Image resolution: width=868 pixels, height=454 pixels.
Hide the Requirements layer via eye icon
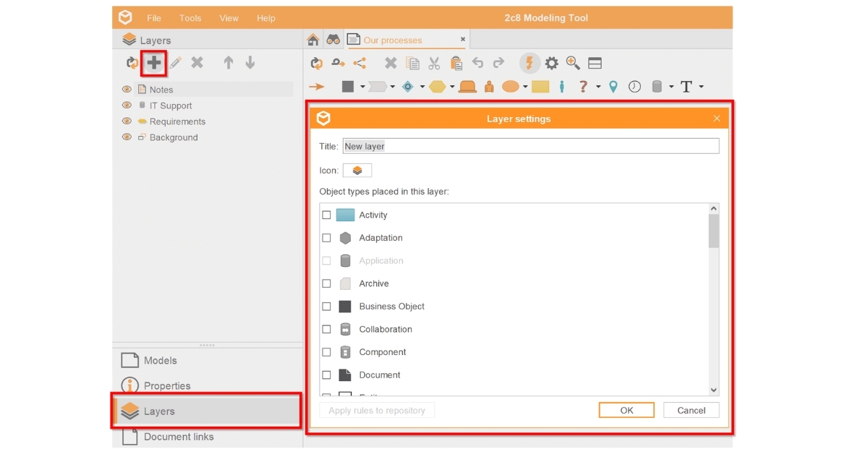tap(127, 121)
